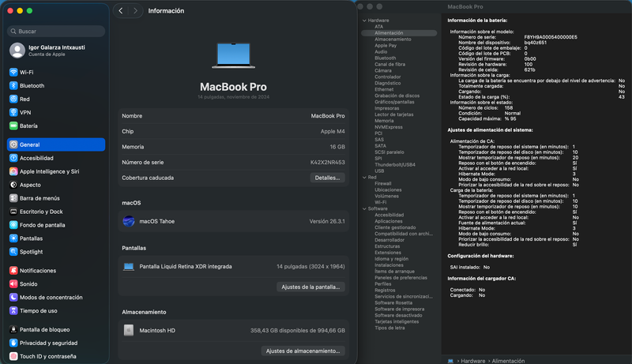Select Audio in Hardware tree

(381, 52)
